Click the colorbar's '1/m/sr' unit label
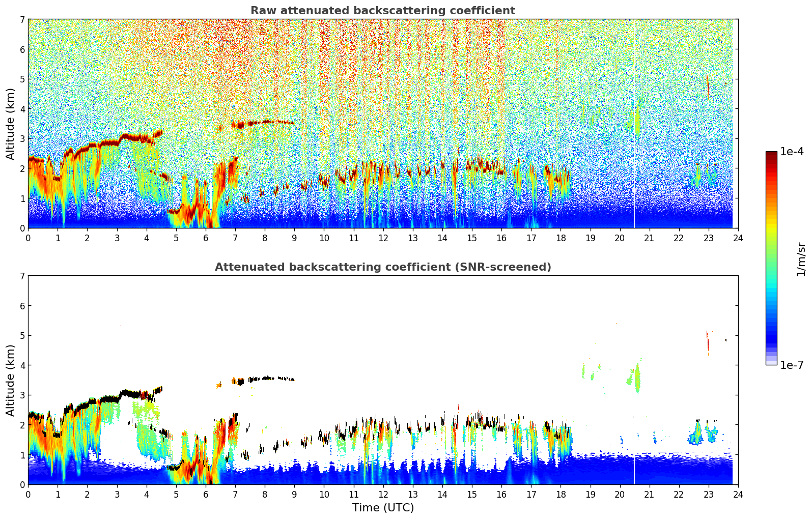The width and height of the screenshot is (812, 519). tap(801, 258)
